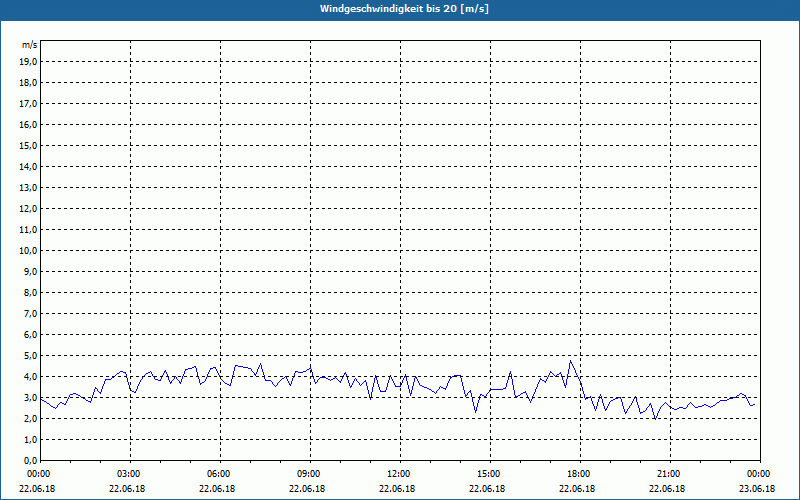
Task: Click the 15,0 y-axis value
Action: tap(29, 145)
